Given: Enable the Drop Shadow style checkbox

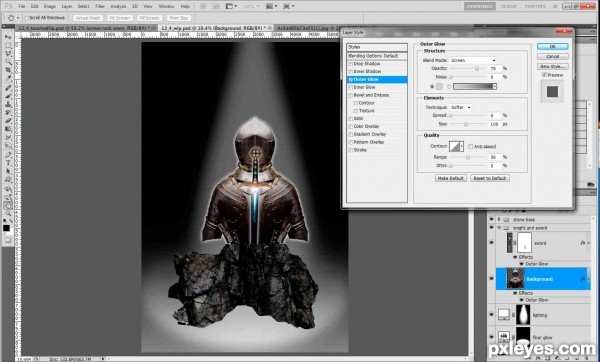Looking at the screenshot, I should [x=351, y=64].
